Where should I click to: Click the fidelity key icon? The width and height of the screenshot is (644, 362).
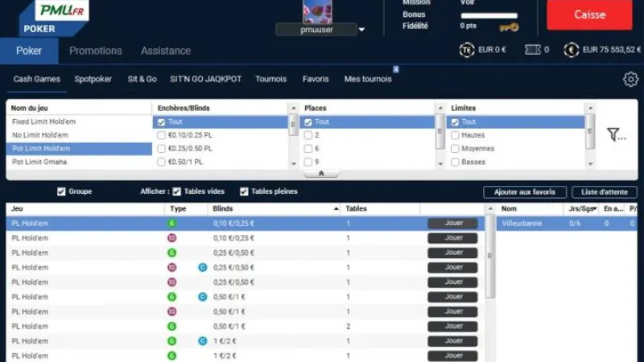[x=509, y=27]
